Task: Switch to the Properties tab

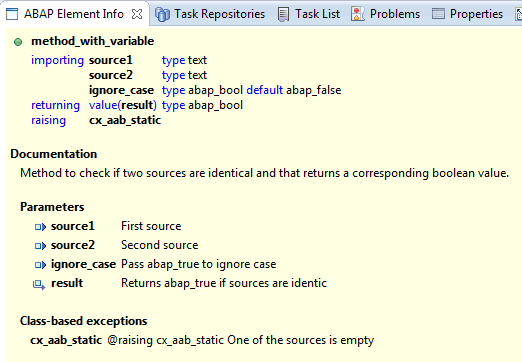Action: point(467,14)
